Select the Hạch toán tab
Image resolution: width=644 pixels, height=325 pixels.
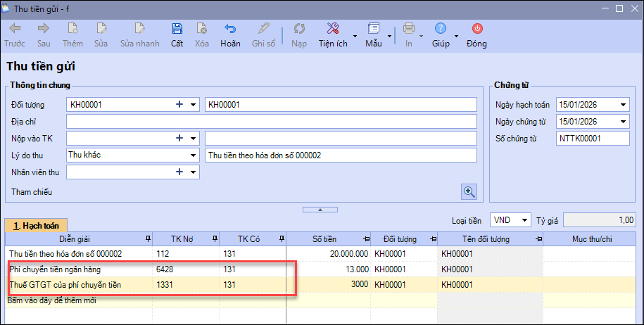32,224
